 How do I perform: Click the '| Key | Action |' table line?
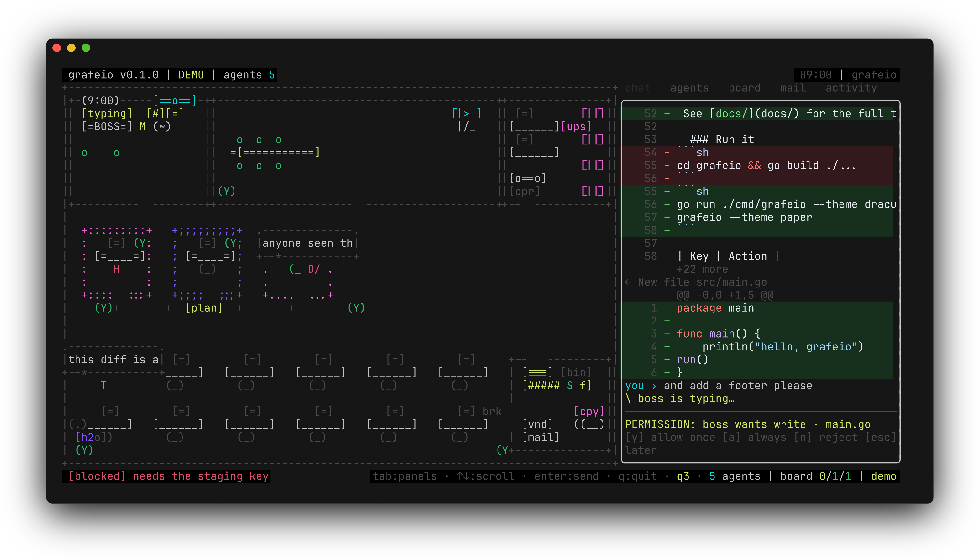[x=728, y=256]
